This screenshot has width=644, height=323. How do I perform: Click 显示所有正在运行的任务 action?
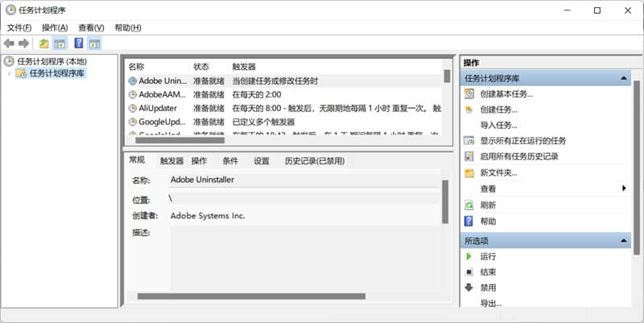pos(522,141)
